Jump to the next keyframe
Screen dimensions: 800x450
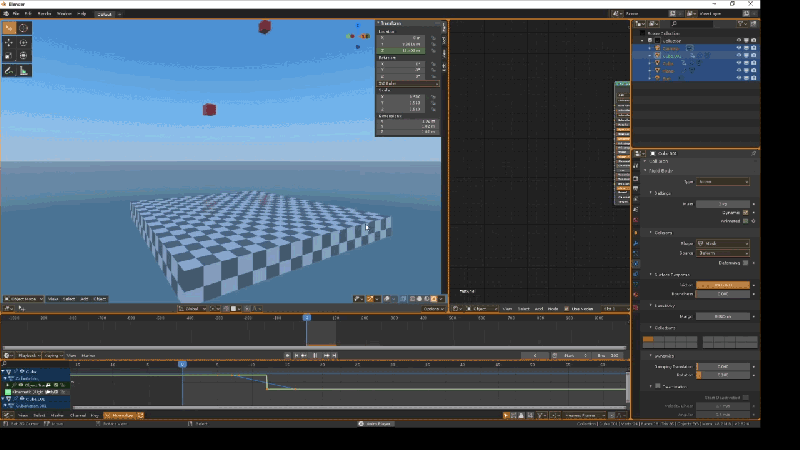[327, 356]
